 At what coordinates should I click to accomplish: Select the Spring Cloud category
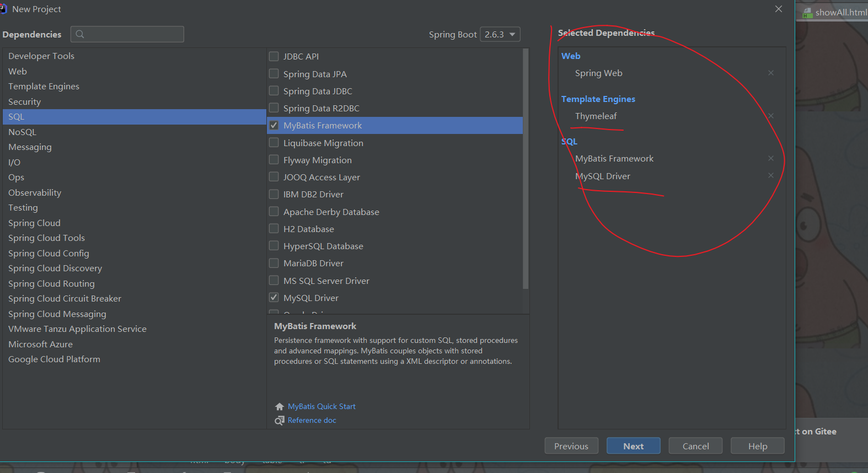pyautogui.click(x=135, y=223)
